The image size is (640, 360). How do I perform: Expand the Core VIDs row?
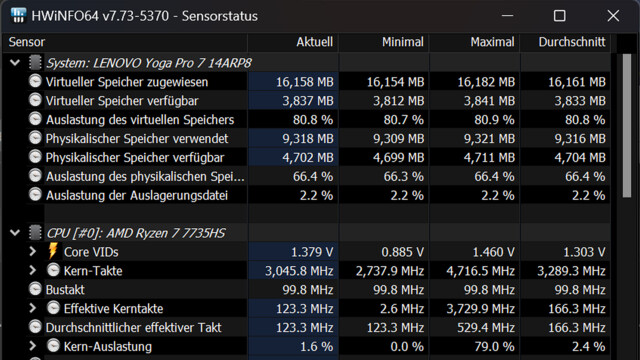point(33,251)
